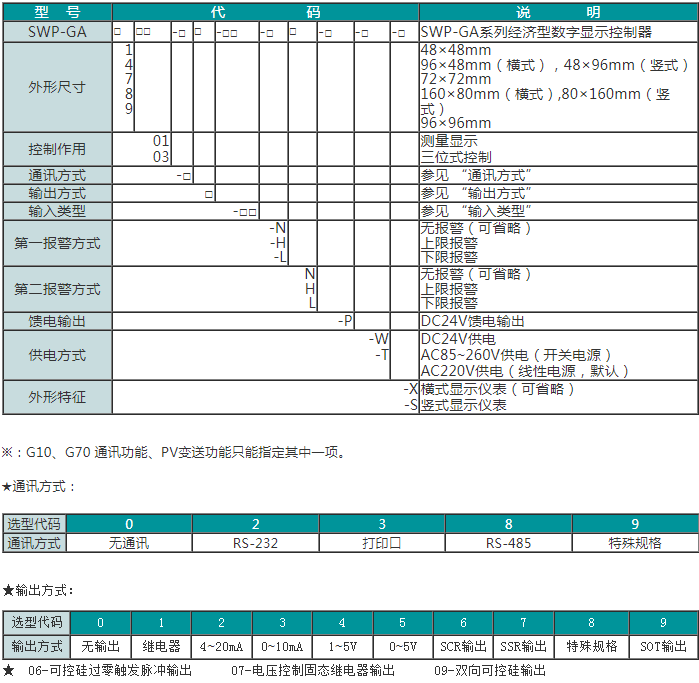Click the -T power supply code
The image size is (699, 683).
[382, 355]
